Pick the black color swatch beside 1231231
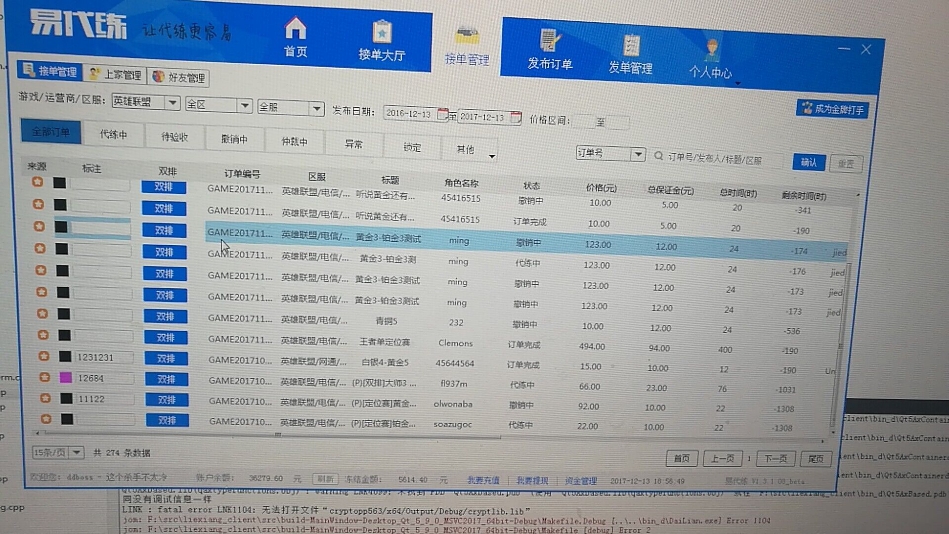949x534 pixels. 65,357
